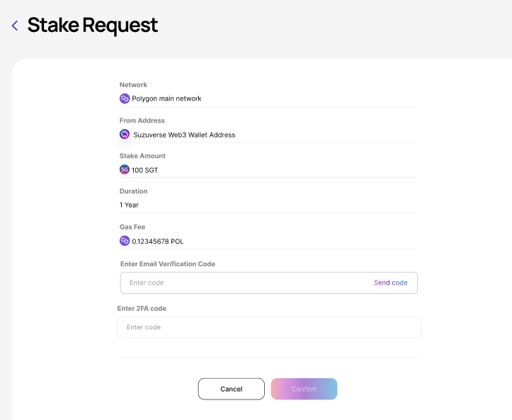Click the Network field label

(x=133, y=85)
